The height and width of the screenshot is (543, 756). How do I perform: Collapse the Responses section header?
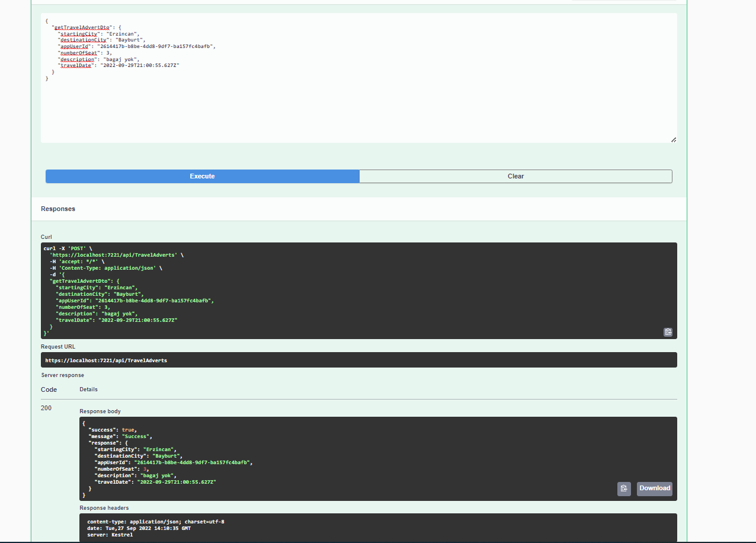pos(57,208)
